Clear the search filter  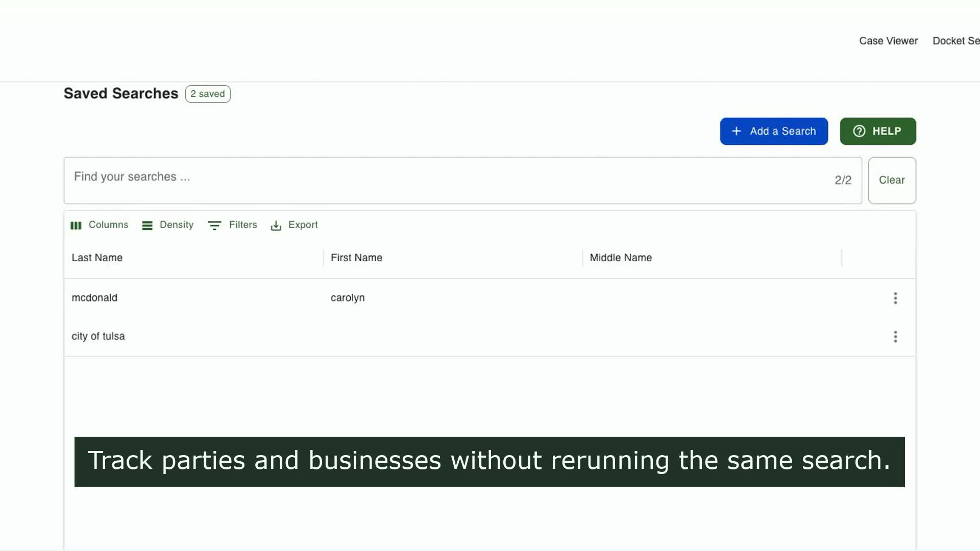(x=892, y=180)
